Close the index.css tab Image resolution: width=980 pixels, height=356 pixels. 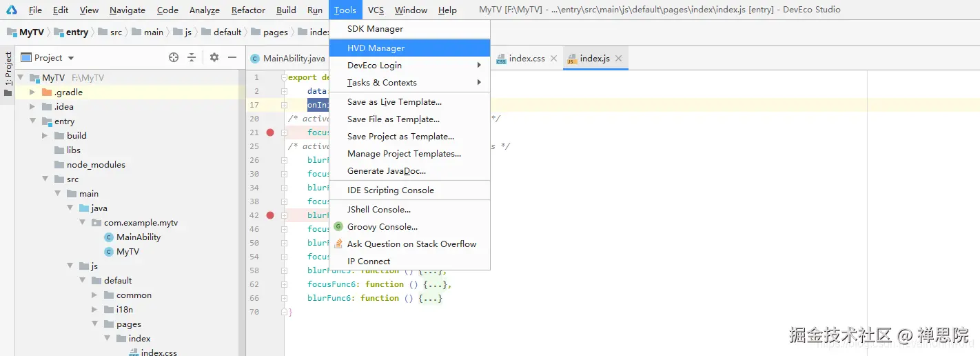553,59
